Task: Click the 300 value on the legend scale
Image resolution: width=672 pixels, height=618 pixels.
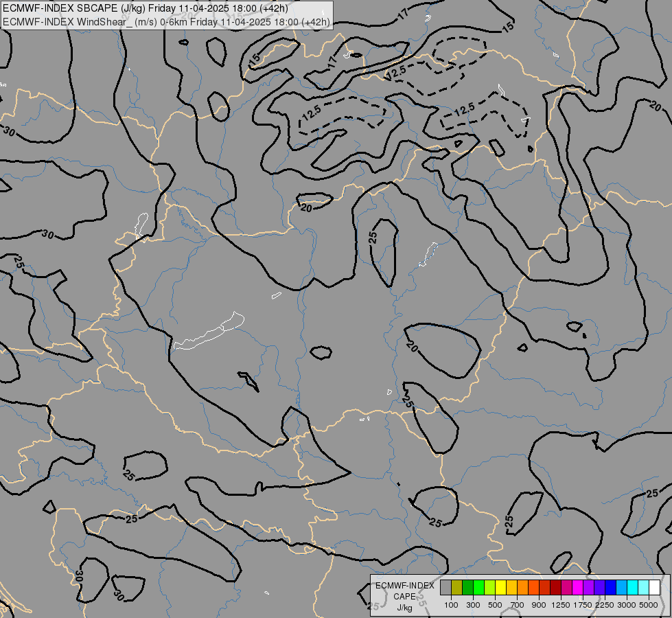Action: 473,605
